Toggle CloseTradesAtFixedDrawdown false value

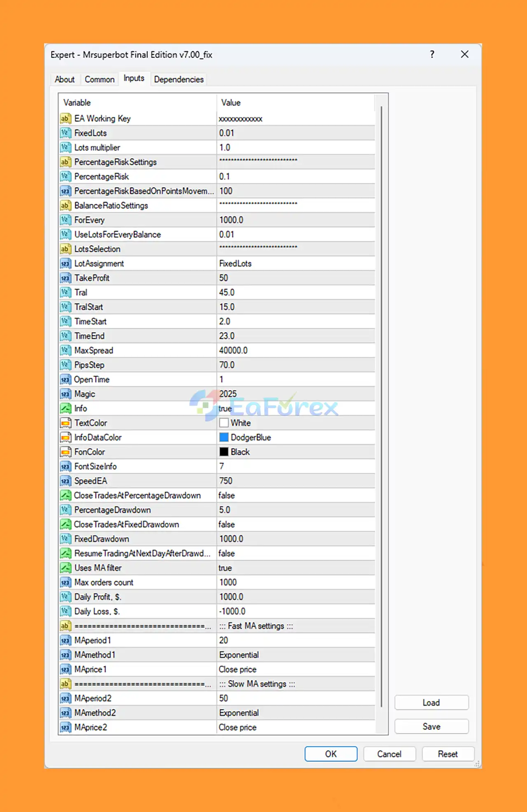click(x=296, y=524)
